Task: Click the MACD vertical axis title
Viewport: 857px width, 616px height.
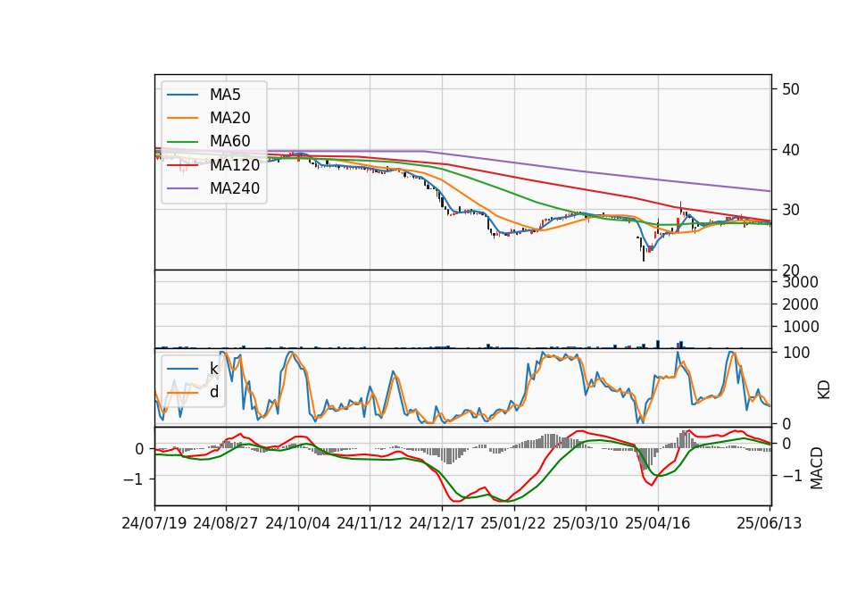Action: click(x=817, y=468)
